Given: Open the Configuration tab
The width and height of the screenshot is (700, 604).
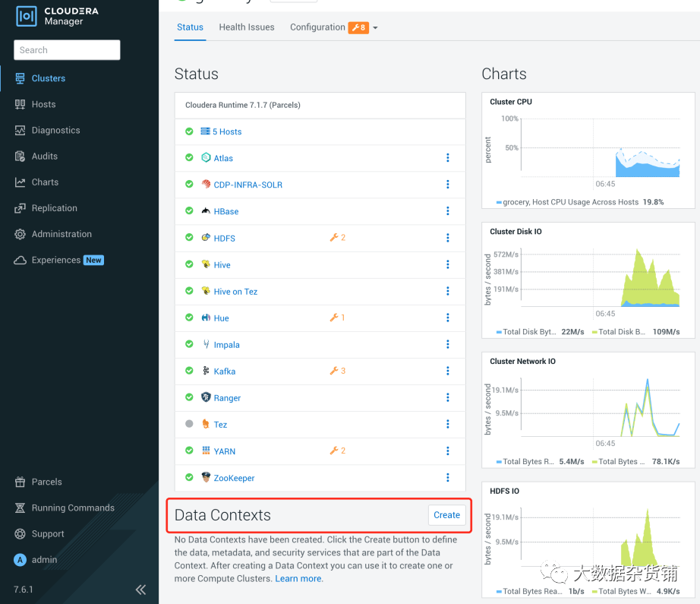Looking at the screenshot, I should click(x=317, y=27).
